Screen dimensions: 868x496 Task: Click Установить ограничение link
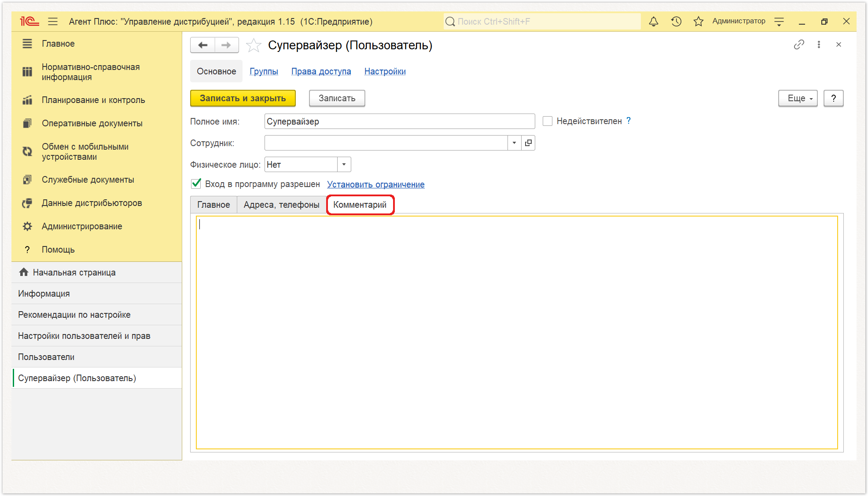point(376,184)
